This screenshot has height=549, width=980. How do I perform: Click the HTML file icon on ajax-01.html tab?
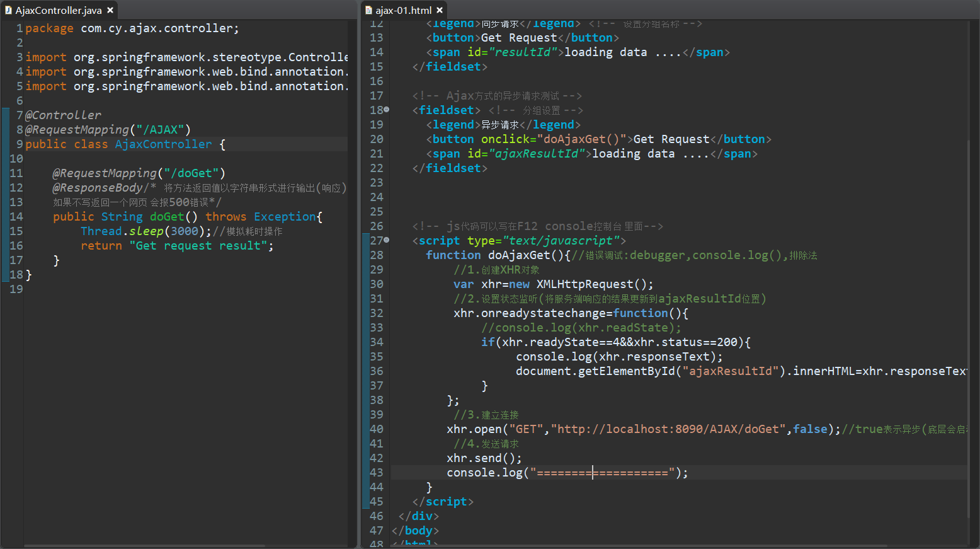tap(368, 10)
